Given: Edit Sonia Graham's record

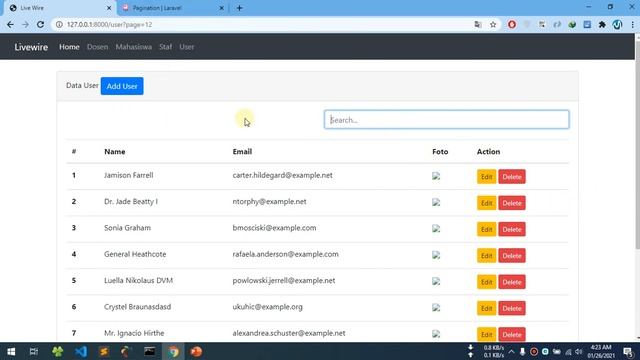Looking at the screenshot, I should click(487, 229).
